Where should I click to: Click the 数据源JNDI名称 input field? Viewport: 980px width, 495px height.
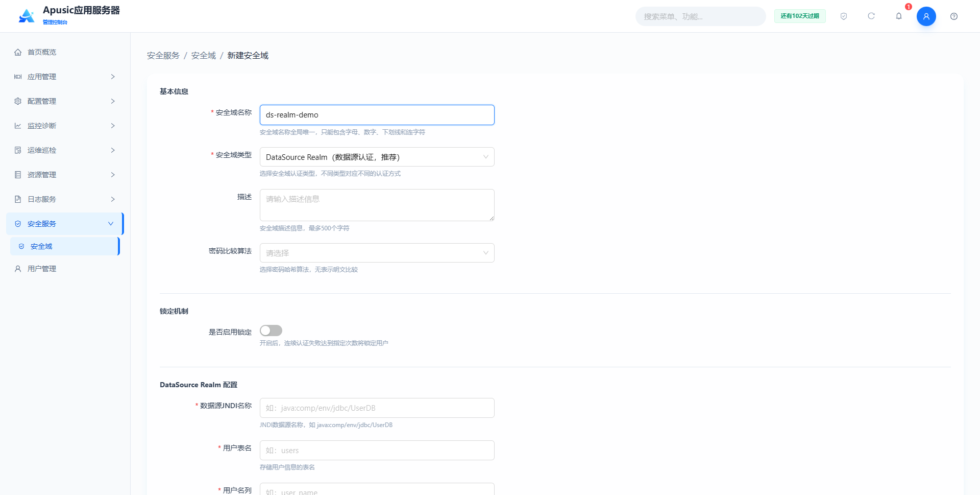click(377, 408)
